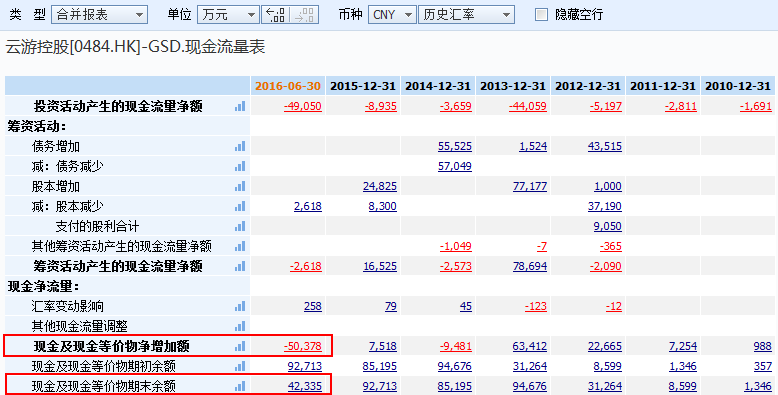Open the 988 net increase value for 2010
This screenshot has width=778, height=395.
pos(763,346)
